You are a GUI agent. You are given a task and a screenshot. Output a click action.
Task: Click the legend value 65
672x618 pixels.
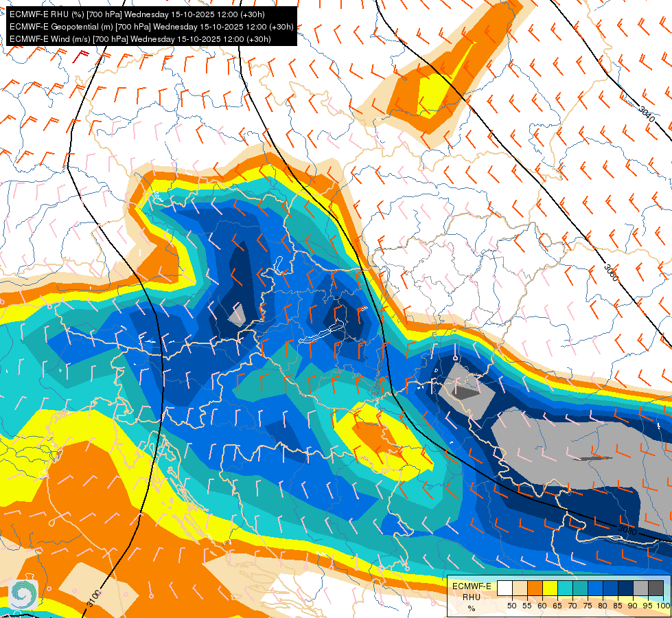pos(557,606)
